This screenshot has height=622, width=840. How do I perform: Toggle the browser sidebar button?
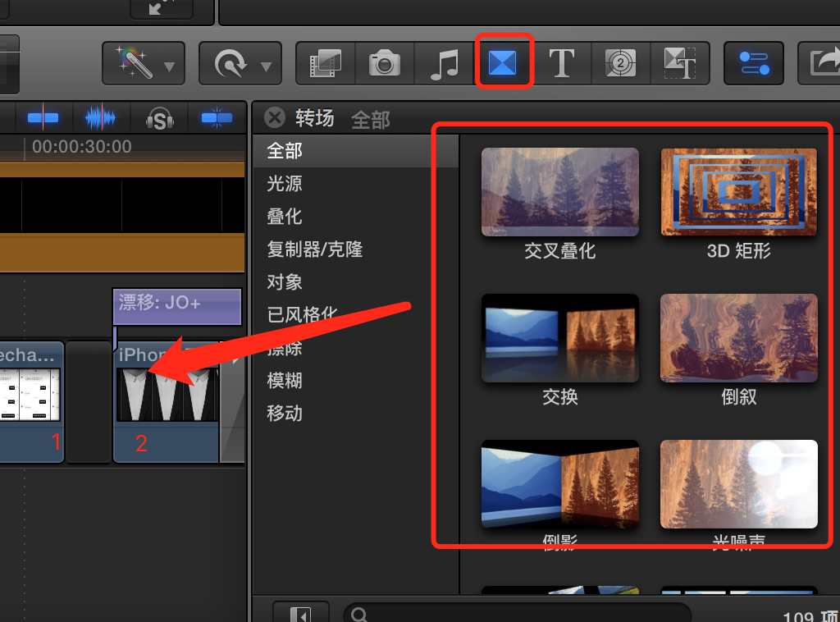coord(300,614)
